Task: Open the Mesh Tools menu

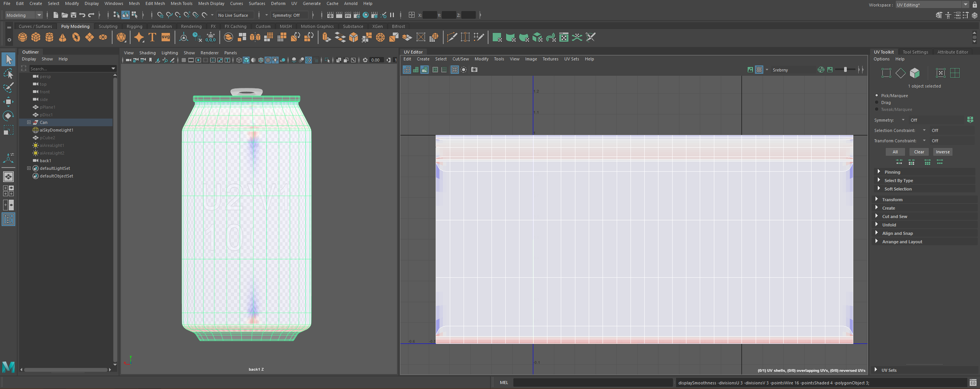Action: pos(181,3)
